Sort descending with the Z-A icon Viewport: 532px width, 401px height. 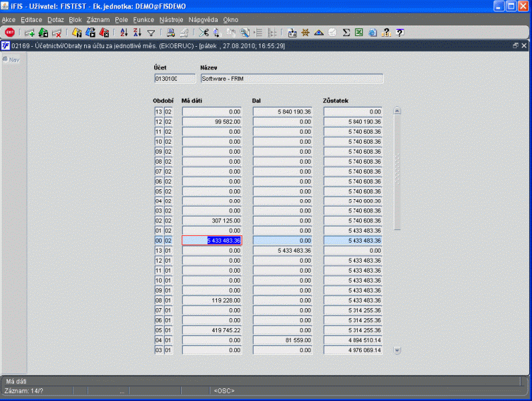tap(138, 33)
